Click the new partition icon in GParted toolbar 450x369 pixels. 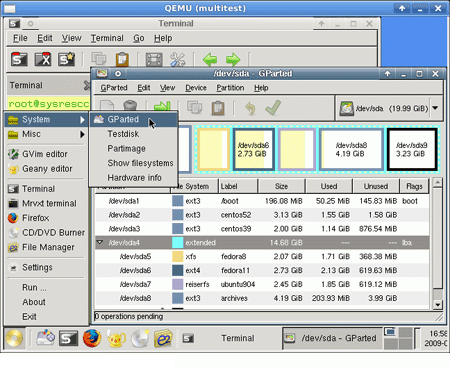pos(107,106)
